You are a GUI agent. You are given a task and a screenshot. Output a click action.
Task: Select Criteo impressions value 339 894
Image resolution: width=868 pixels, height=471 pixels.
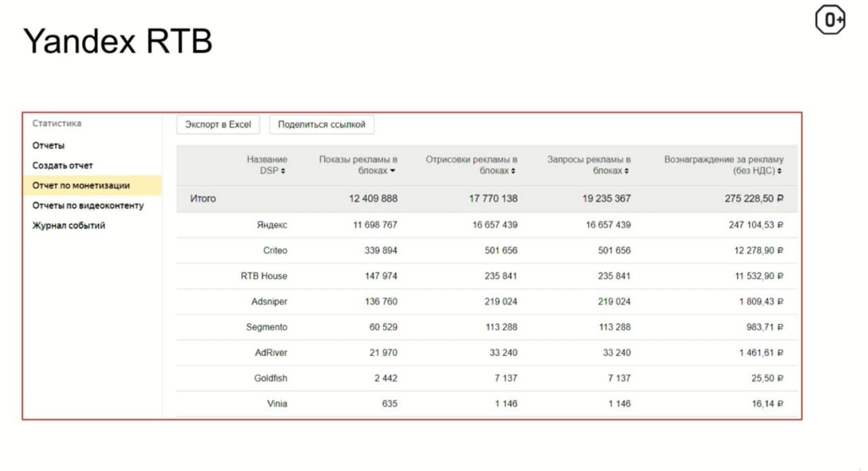[381, 250]
